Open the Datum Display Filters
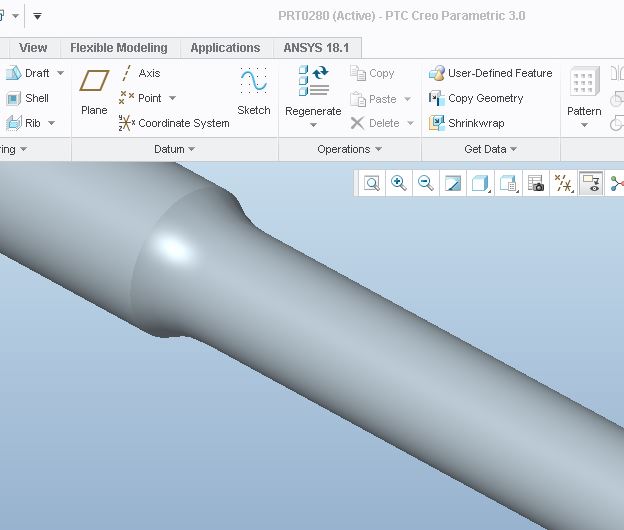This screenshot has width=624, height=530. pos(564,183)
